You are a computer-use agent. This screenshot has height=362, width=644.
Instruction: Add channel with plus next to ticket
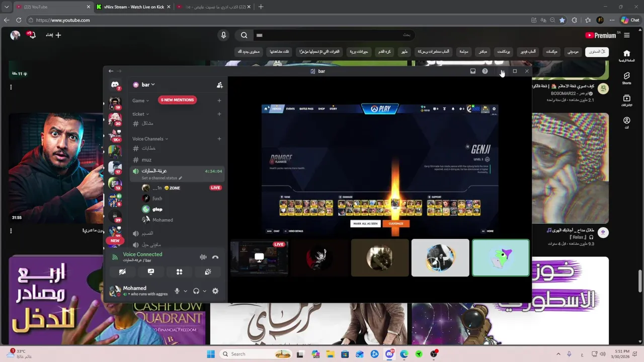point(219,114)
